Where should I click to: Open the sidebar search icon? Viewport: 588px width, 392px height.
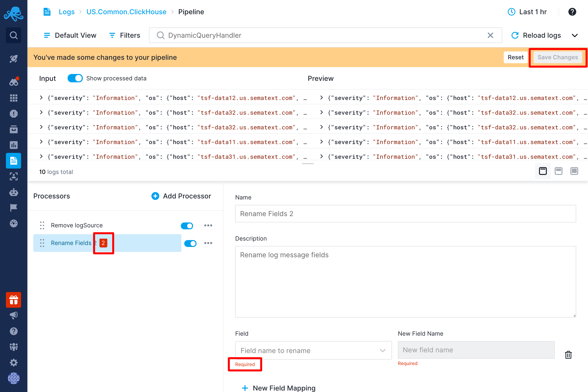(x=13, y=35)
